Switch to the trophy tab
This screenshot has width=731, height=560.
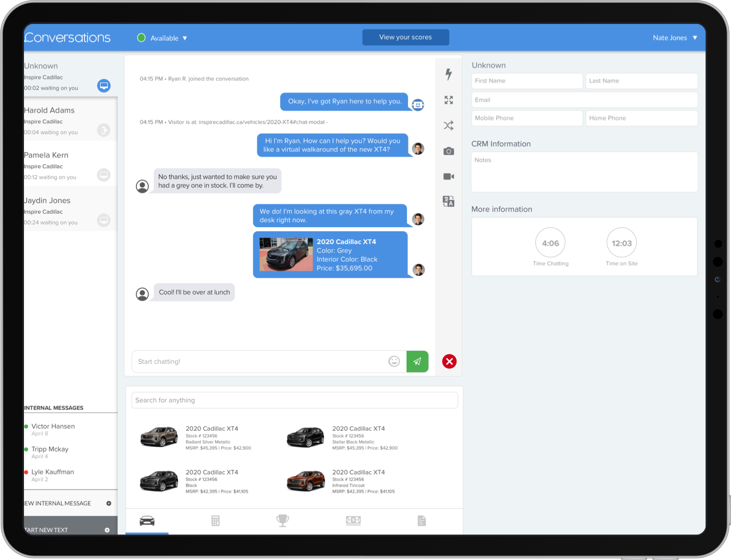[283, 521]
